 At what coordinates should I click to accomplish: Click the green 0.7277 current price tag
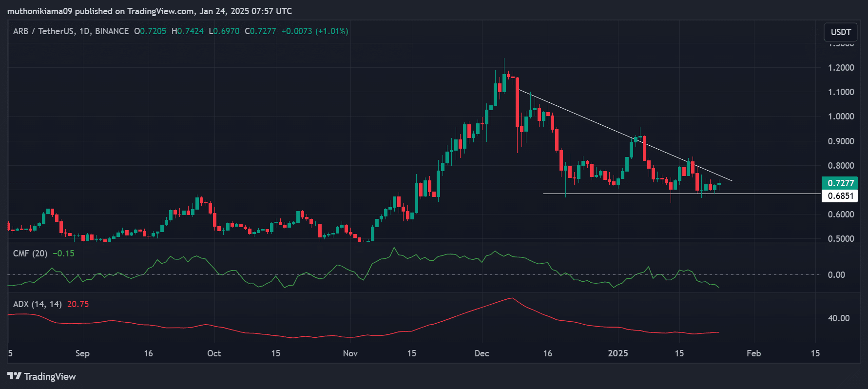tap(840, 183)
